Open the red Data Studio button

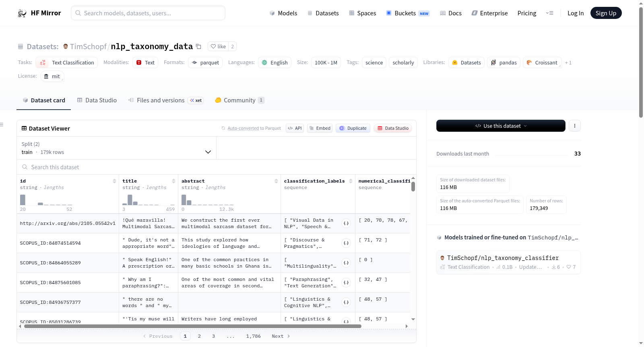pyautogui.click(x=393, y=128)
